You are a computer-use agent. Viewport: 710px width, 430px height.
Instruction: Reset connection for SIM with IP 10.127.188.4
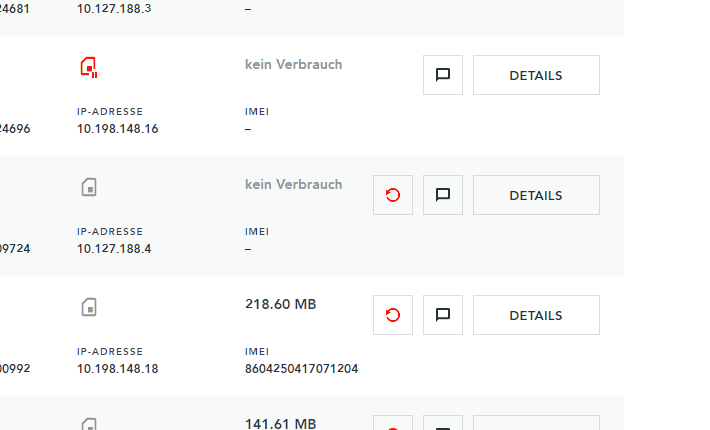pyautogui.click(x=393, y=195)
